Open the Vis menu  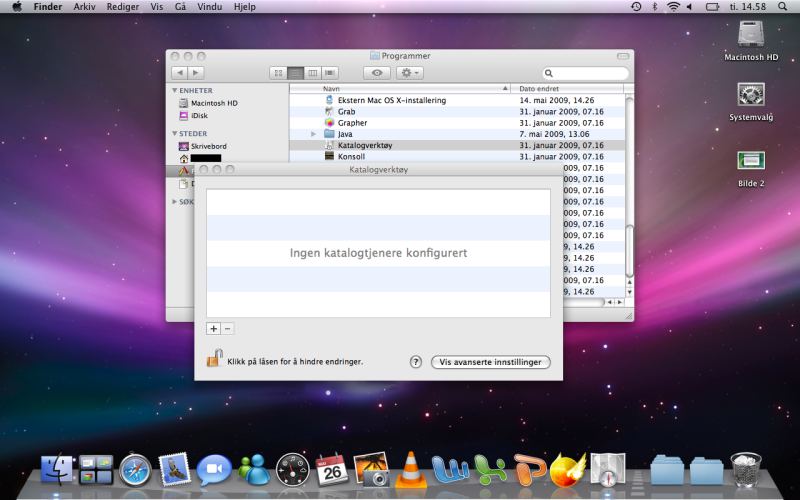coord(157,7)
